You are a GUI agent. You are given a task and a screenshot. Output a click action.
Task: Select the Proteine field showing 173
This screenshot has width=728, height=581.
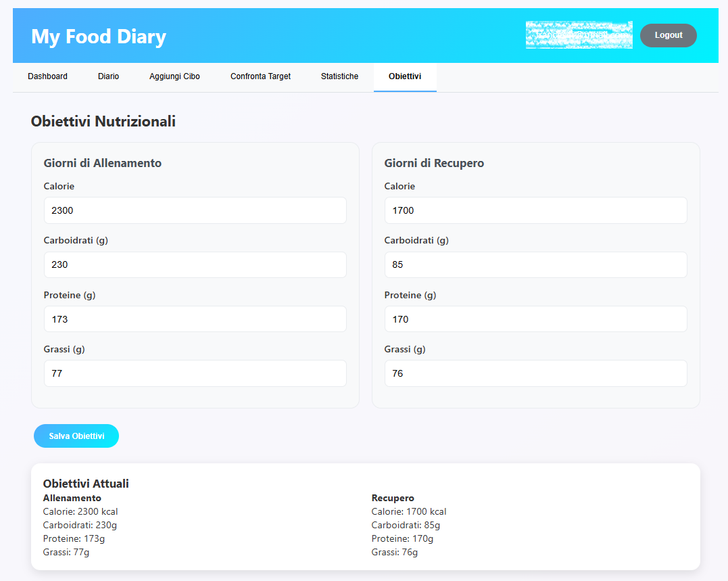click(x=195, y=319)
